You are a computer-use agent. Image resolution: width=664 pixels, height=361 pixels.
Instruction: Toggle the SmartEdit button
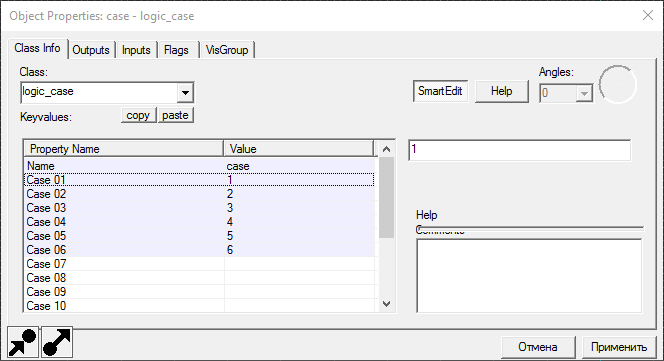coord(440,91)
